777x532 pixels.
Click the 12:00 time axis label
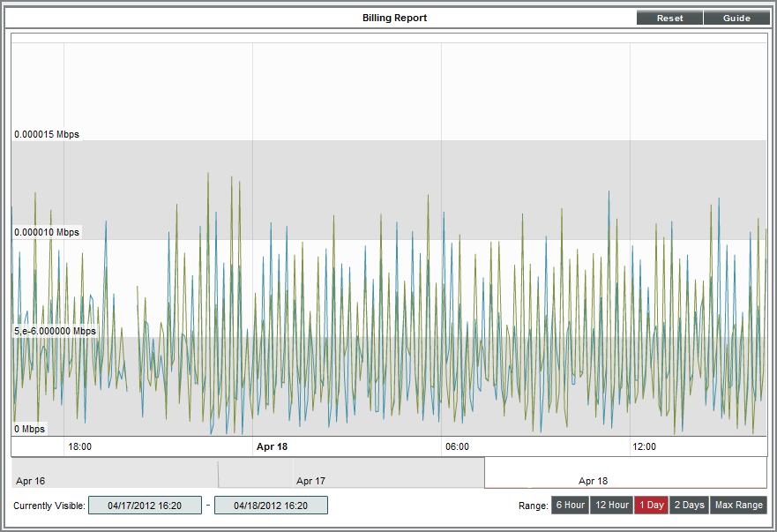[x=644, y=446]
